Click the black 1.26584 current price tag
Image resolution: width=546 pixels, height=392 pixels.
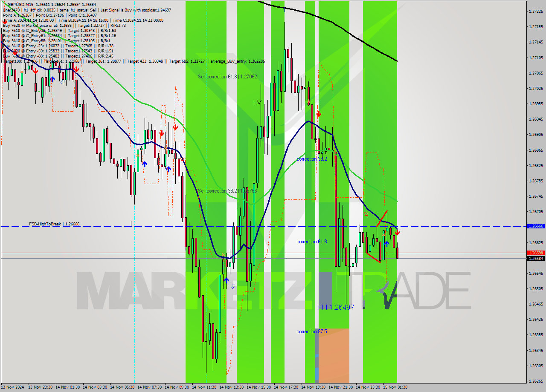click(536, 258)
